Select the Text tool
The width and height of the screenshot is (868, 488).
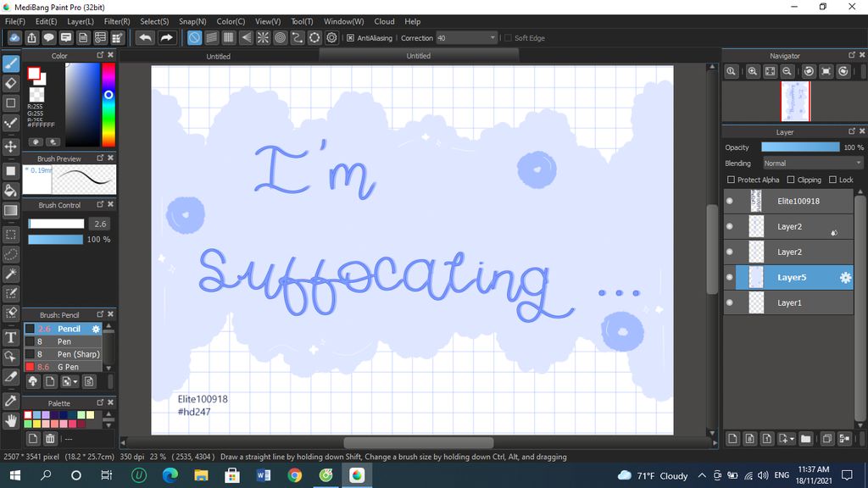(11, 337)
